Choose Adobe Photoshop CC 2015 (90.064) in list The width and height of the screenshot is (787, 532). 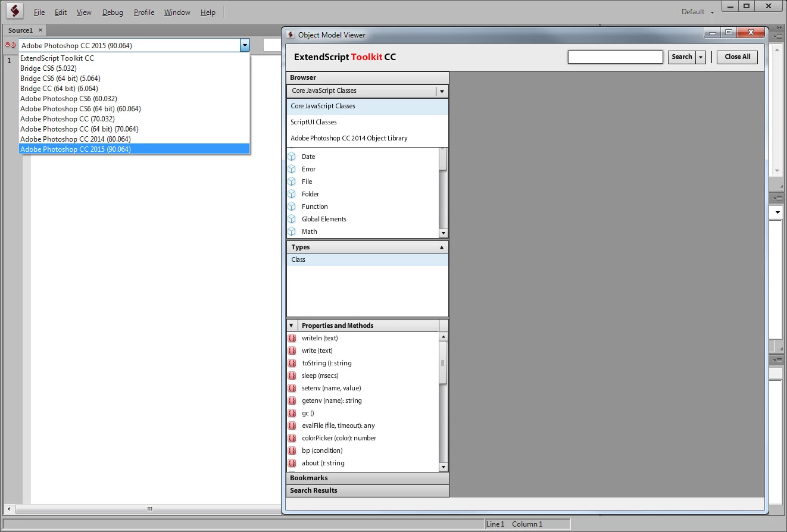134,149
